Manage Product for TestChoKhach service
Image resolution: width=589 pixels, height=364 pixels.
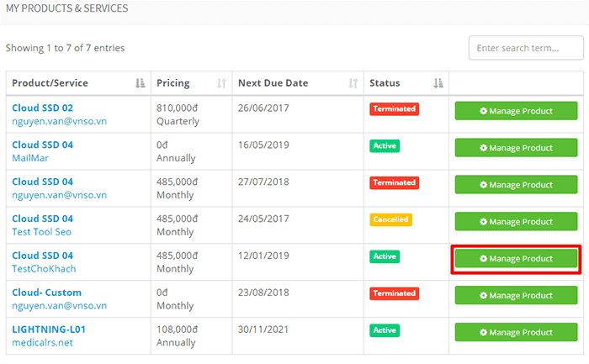pyautogui.click(x=516, y=259)
